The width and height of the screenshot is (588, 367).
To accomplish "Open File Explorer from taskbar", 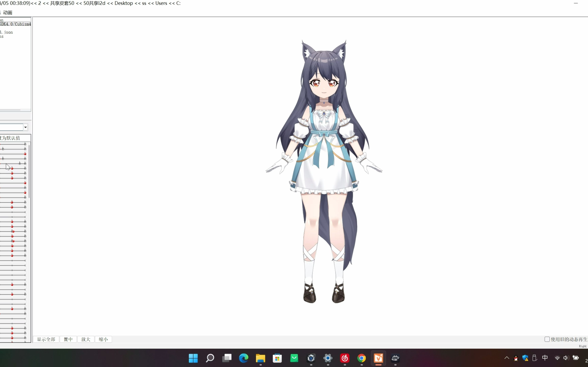I will tap(260, 358).
